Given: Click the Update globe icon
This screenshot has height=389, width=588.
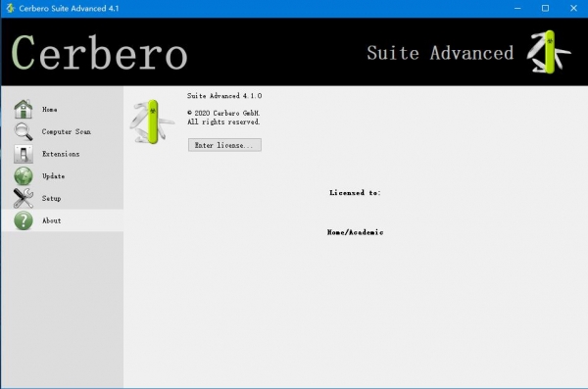Looking at the screenshot, I should tap(24, 176).
